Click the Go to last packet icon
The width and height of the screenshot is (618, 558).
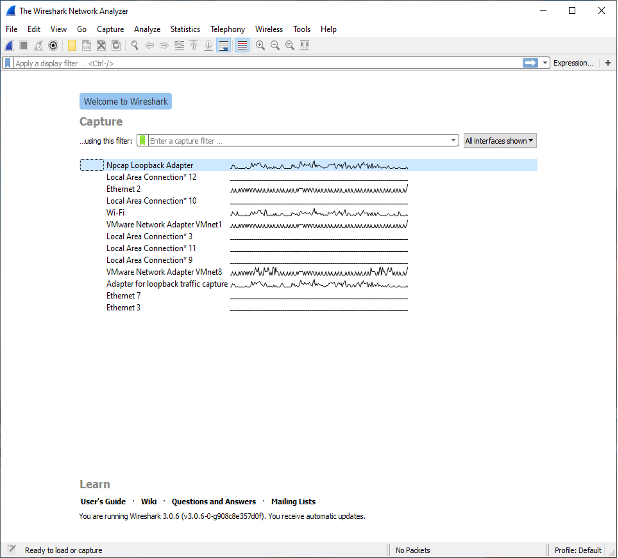tap(208, 46)
